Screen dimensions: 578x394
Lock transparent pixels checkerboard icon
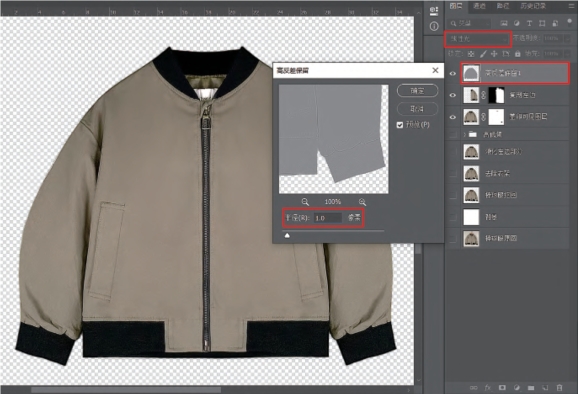click(x=471, y=54)
